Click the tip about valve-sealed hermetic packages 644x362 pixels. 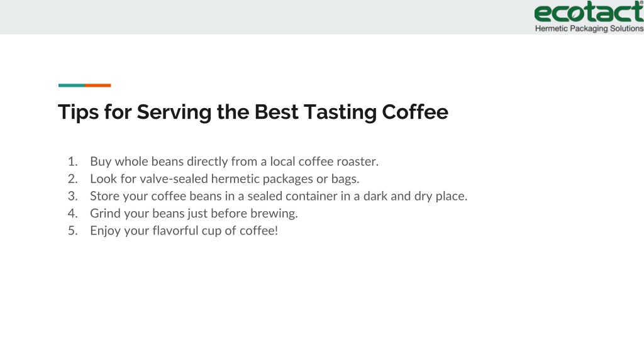pos(225,179)
